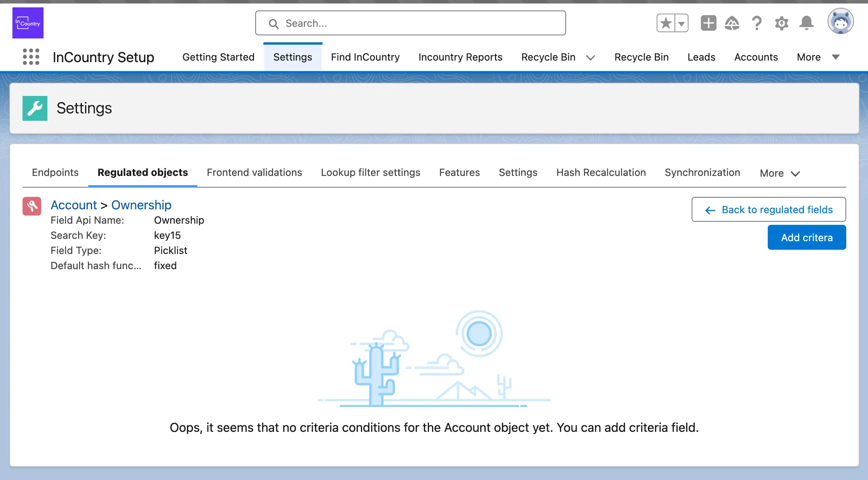Screen dimensions: 868x480
Task: Open the Trailhead guidance icon
Action: [x=732, y=23]
